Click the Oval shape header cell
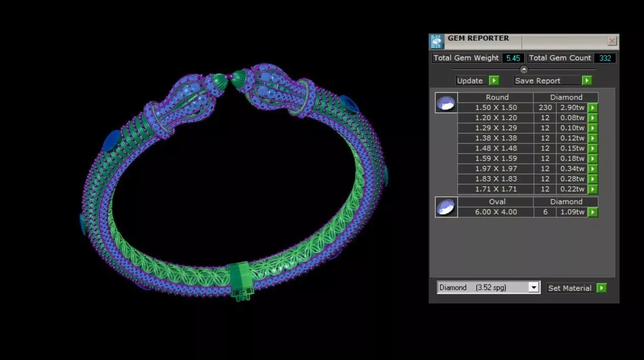 point(496,202)
